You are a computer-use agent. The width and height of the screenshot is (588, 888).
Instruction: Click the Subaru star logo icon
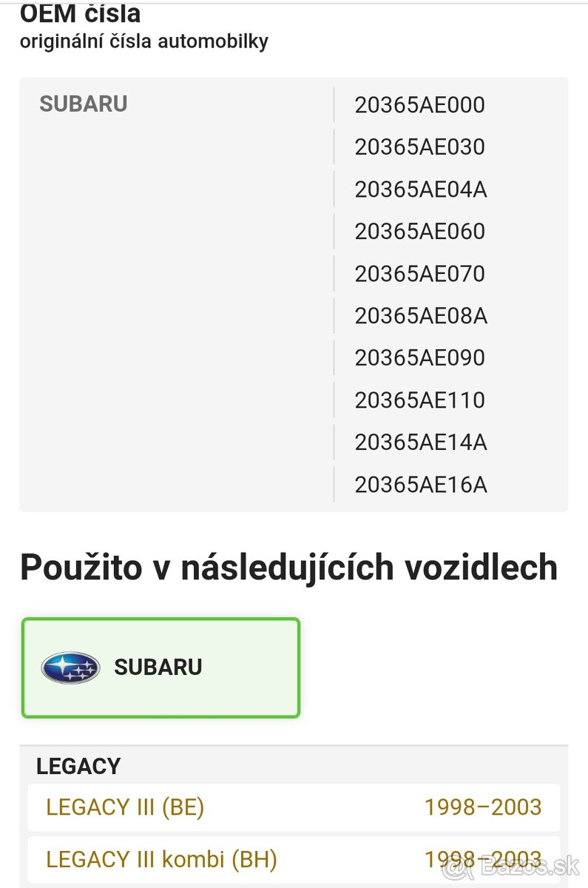tap(70, 667)
